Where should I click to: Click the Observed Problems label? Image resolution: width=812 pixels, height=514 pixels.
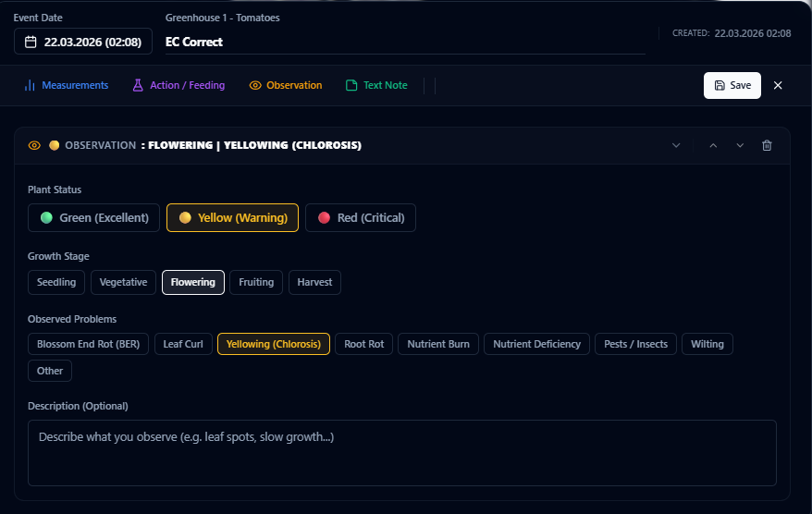pos(72,319)
